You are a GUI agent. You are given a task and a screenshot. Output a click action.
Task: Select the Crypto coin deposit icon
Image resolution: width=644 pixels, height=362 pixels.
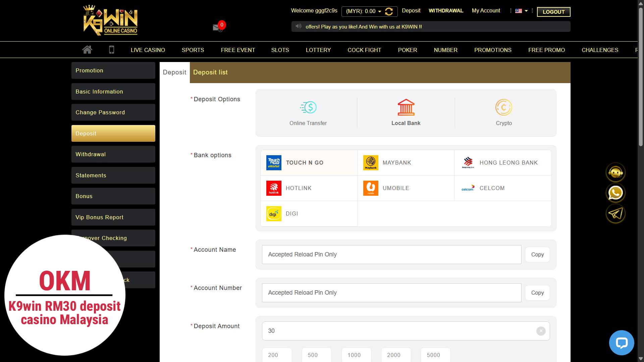504,107
